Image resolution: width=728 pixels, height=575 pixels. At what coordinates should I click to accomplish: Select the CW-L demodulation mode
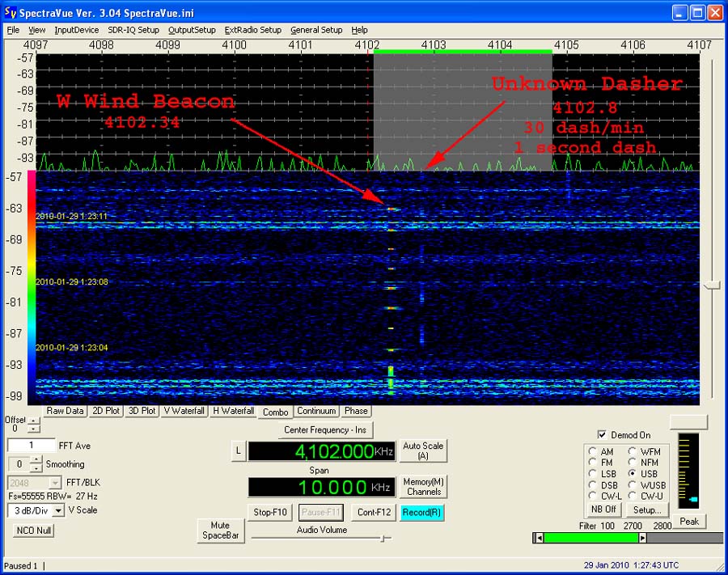(592, 496)
